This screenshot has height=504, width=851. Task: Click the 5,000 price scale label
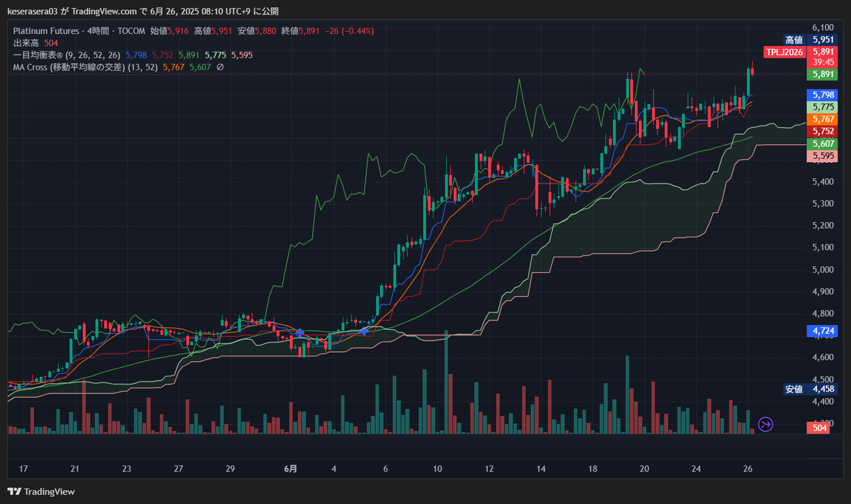click(x=823, y=269)
